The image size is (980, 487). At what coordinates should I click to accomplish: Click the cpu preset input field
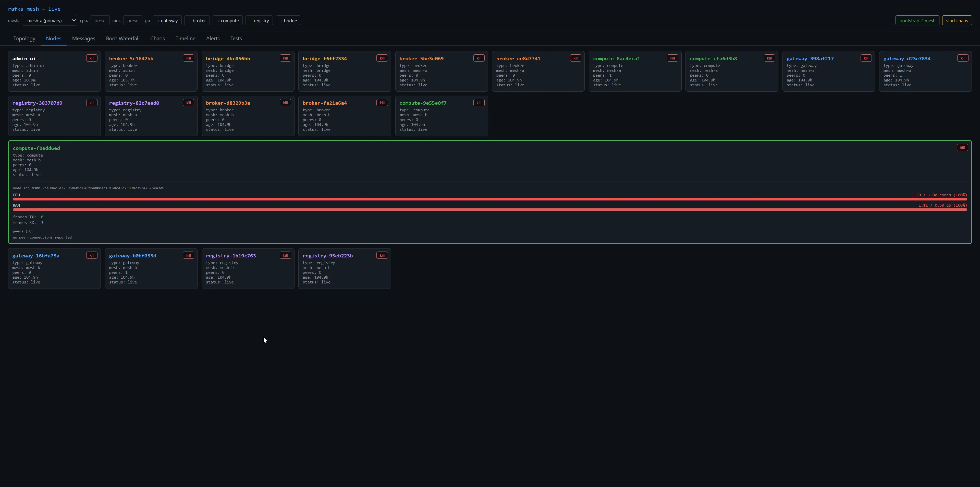coord(100,21)
